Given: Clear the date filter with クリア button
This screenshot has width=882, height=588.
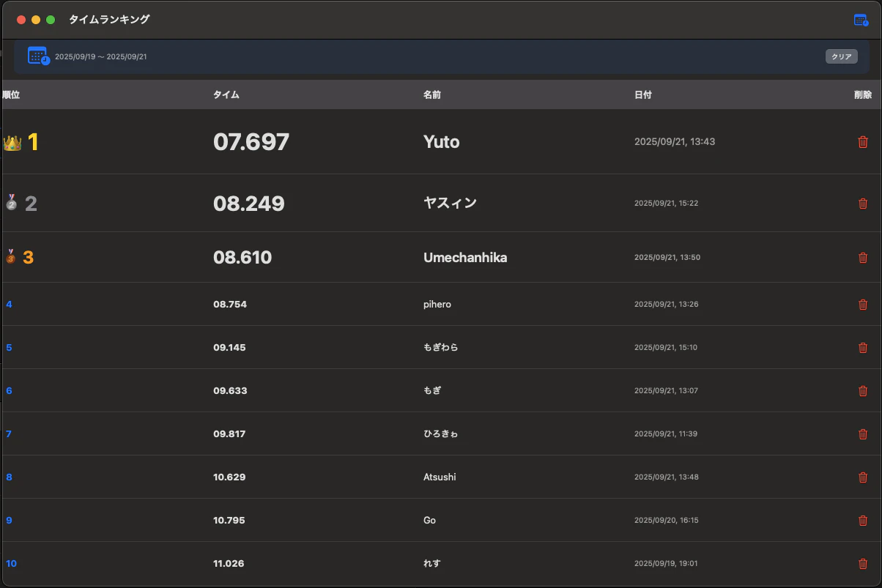Looking at the screenshot, I should pyautogui.click(x=842, y=56).
